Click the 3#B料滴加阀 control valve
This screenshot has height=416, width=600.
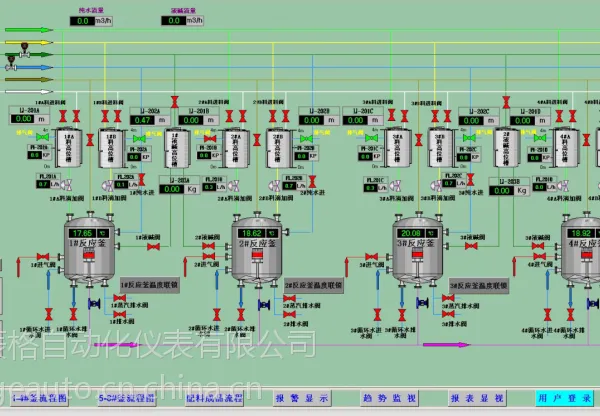pyautogui.click(x=436, y=186)
